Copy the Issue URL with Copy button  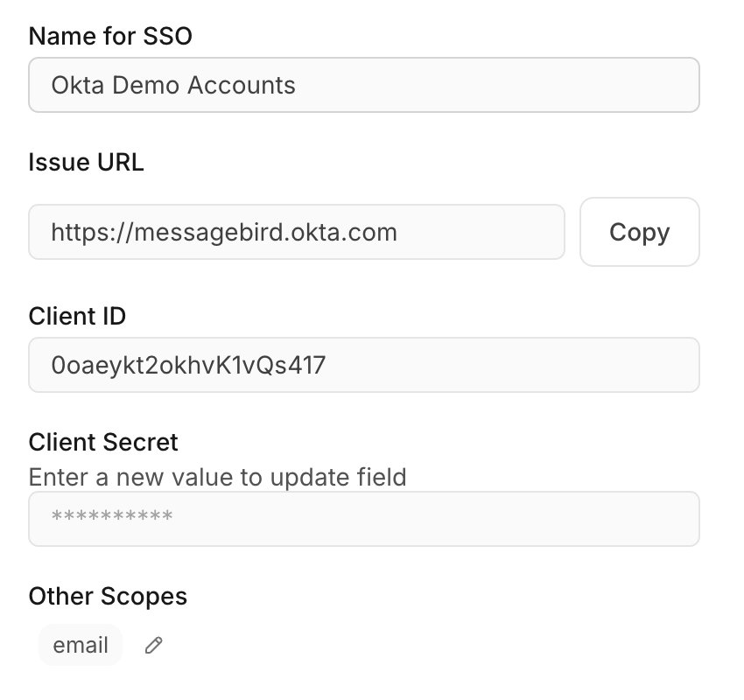click(639, 232)
